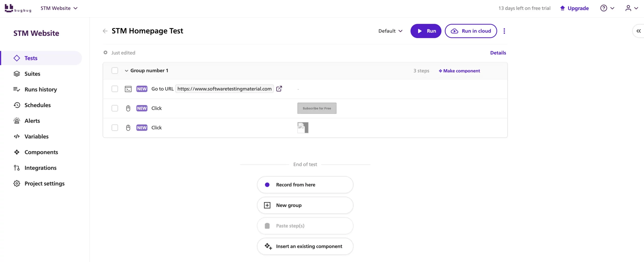Screen dimensions: 644x262
Task: Click the STM Website sidebar heading
Action: point(36,33)
